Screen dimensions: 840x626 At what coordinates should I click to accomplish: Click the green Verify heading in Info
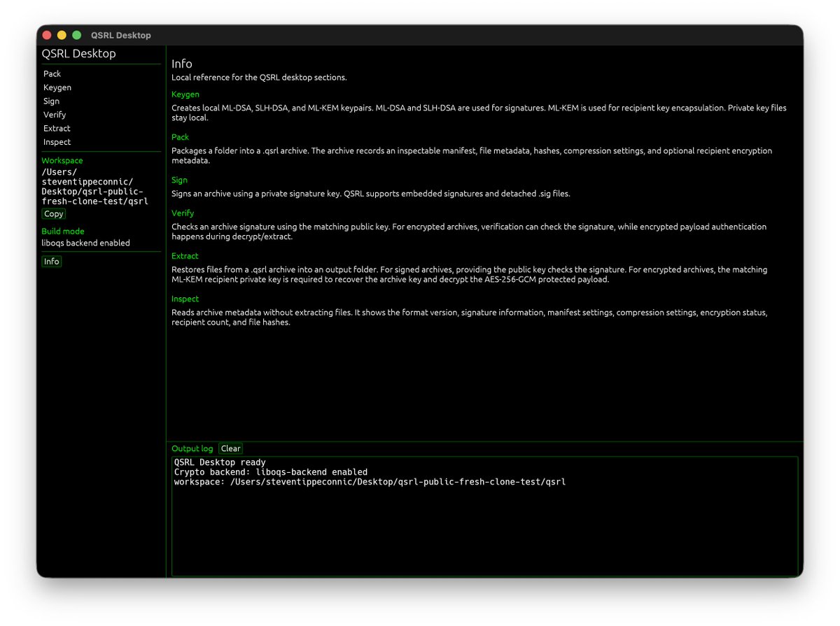[183, 213]
